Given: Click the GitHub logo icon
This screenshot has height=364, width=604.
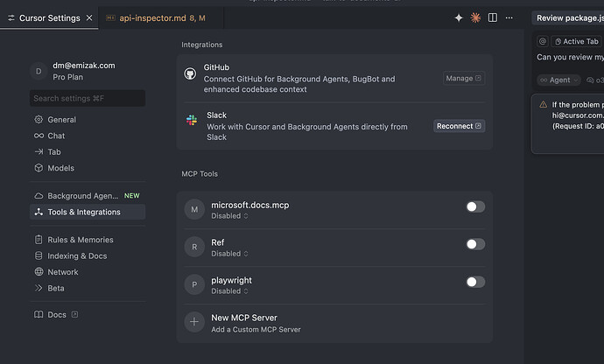Looking at the screenshot, I should 191,74.
